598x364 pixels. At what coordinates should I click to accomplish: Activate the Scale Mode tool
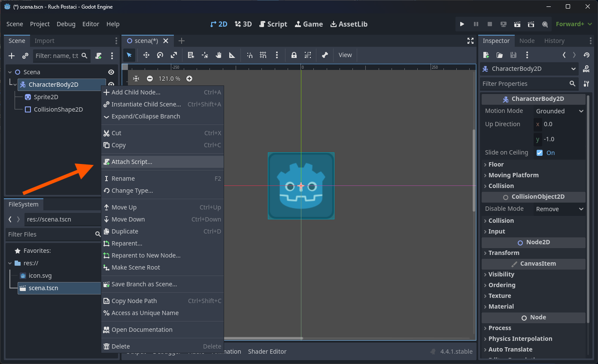174,55
